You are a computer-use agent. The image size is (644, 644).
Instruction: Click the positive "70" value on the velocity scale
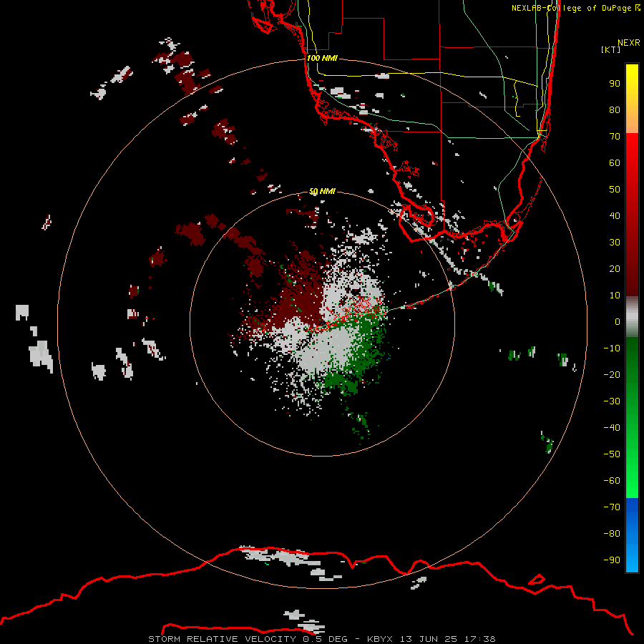coord(615,137)
